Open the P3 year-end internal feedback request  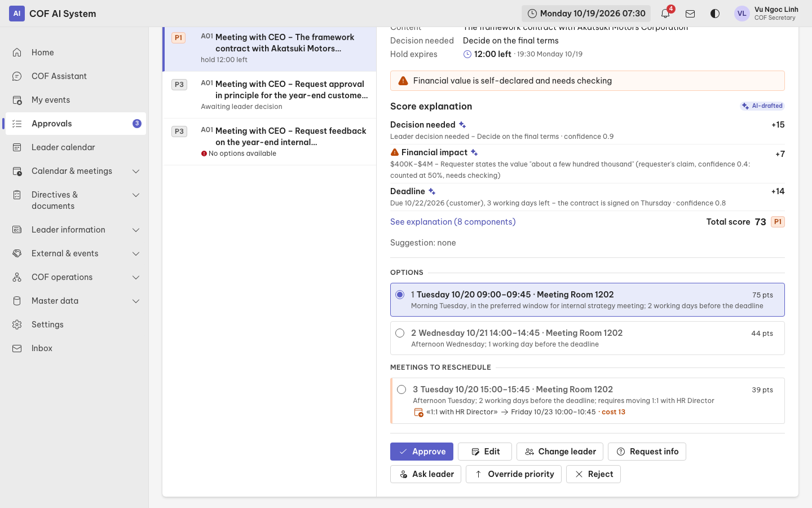(x=270, y=142)
